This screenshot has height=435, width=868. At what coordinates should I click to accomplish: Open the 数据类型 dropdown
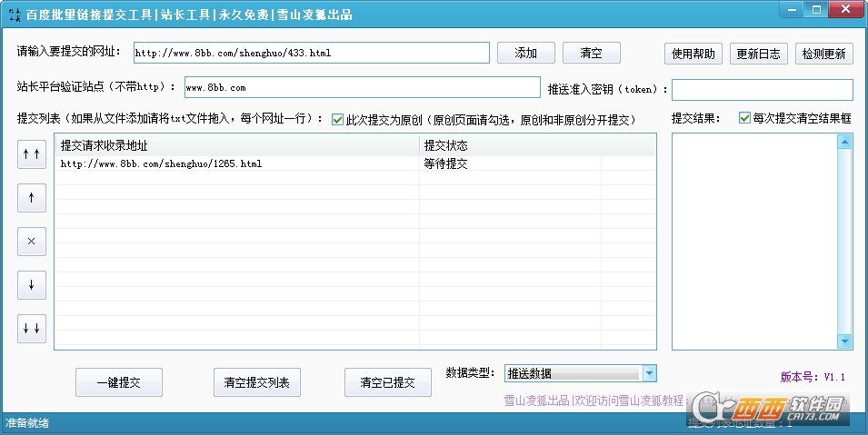click(x=649, y=373)
